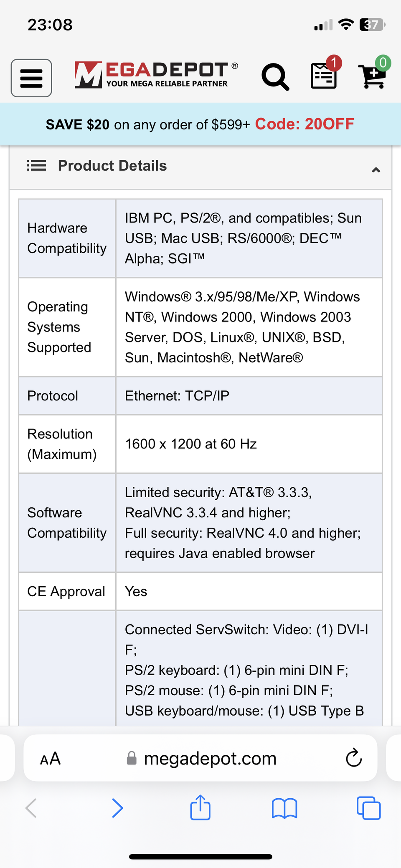
Task: Go back in Safari
Action: coord(31,808)
